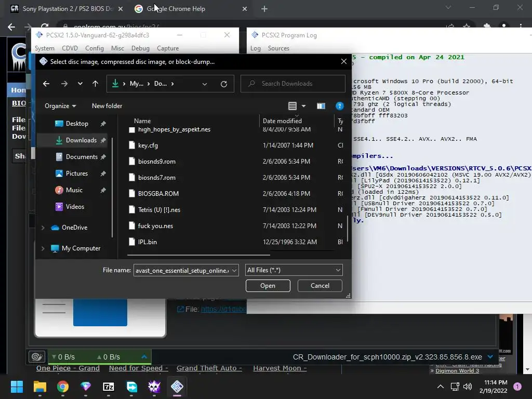Viewport: 532px width, 399px height.
Task: Close the Select disc image dialog
Action: click(344, 61)
